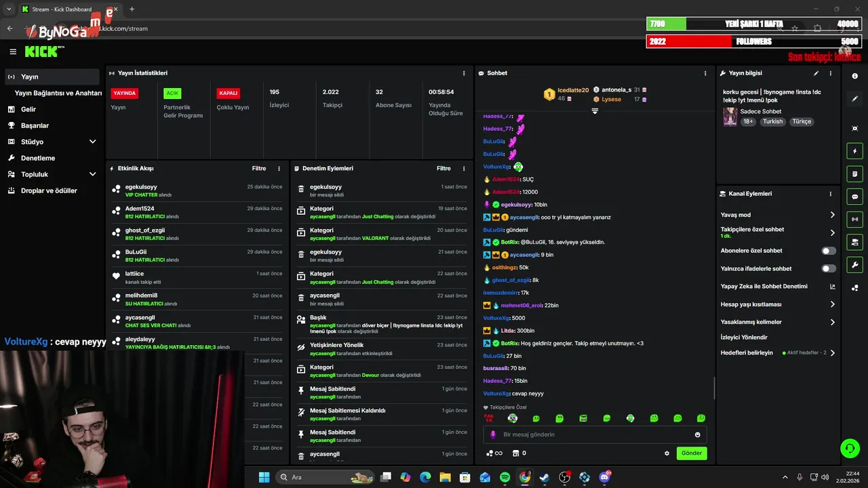
Task: Open Yayın Bağlantısı ve Anahtarı page
Action: [x=58, y=93]
